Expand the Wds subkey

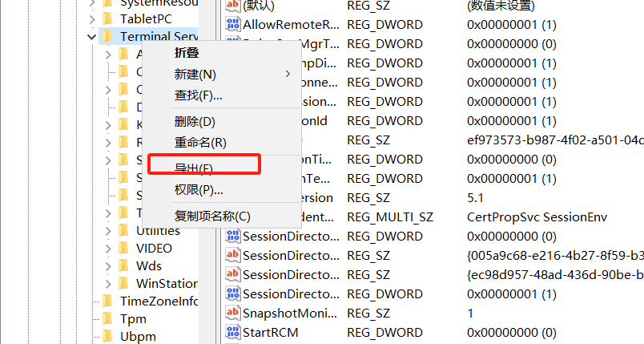[108, 266]
